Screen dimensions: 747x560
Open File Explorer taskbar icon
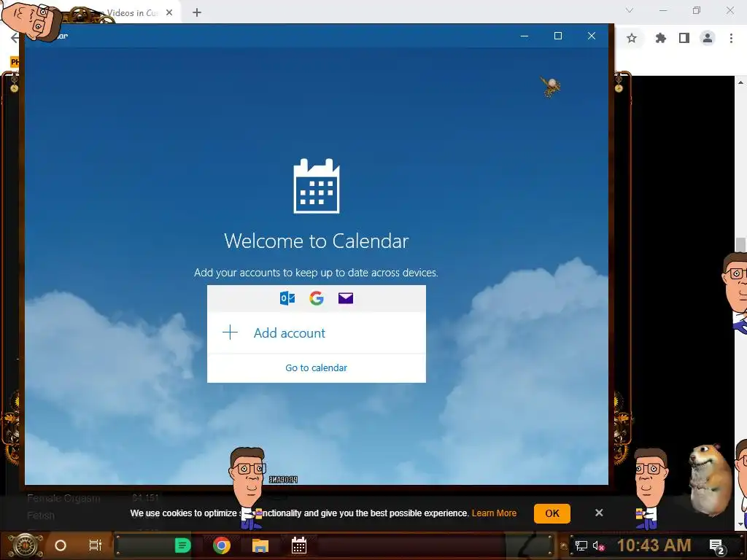pos(260,545)
